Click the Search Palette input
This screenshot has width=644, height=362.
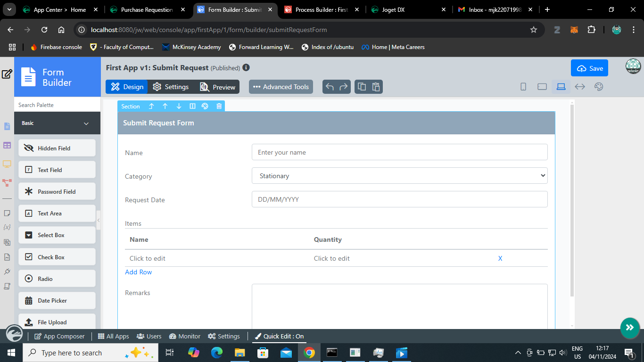click(57, 105)
